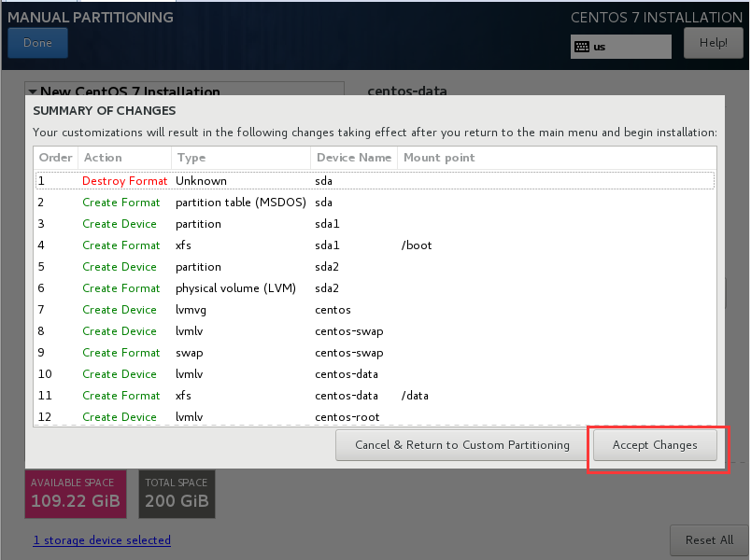Click the blue Done button
Viewport: 751px width, 560px height.
pyautogui.click(x=38, y=43)
